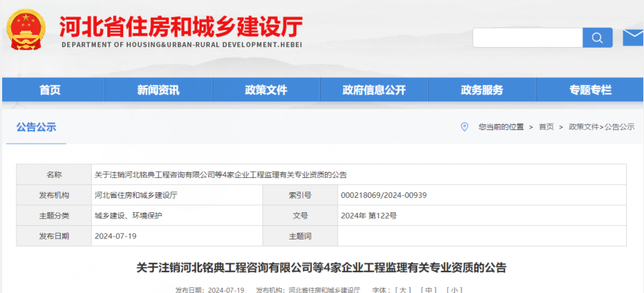Screen dimensions: 644x293
Task: Click the 河北省住房和城乡建设厅 site title
Action: [181, 26]
